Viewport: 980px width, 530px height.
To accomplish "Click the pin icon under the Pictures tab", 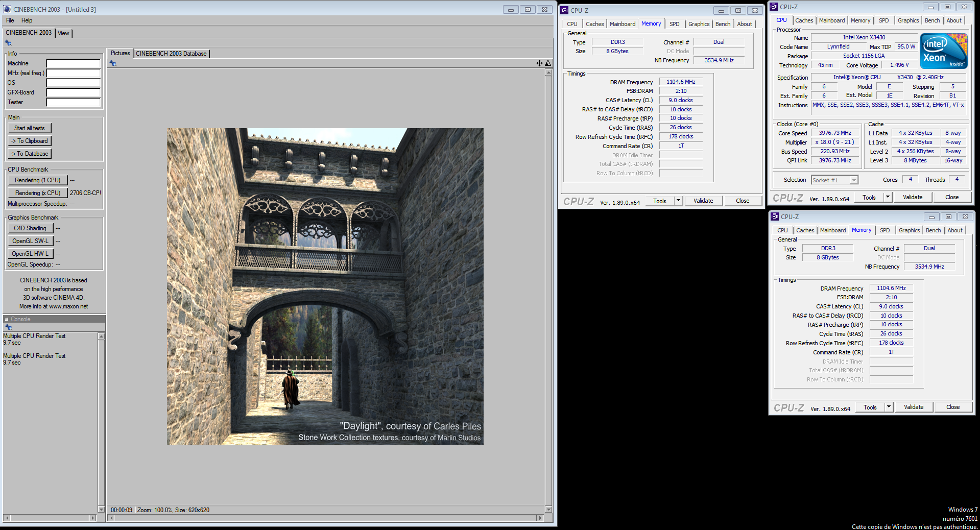I will pos(113,63).
